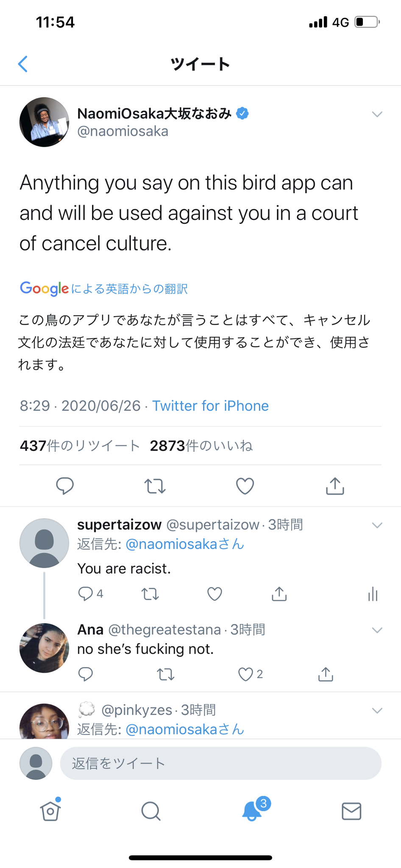Retweet the main tweet

pyautogui.click(x=155, y=486)
